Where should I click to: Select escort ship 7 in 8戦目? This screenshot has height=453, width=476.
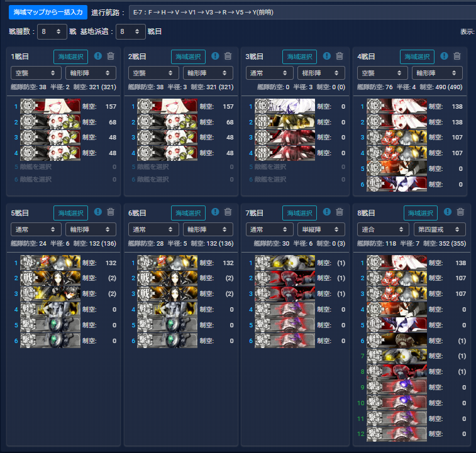coord(397,356)
